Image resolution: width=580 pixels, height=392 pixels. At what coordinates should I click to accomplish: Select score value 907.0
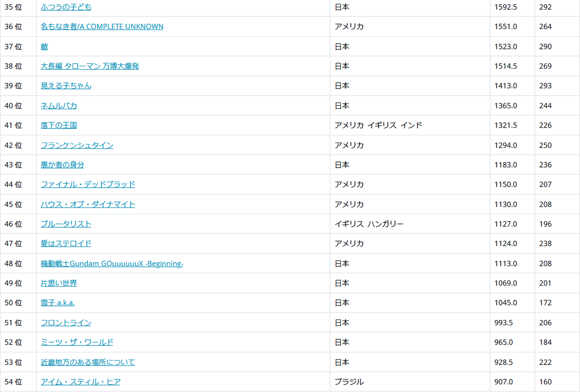coord(504,382)
